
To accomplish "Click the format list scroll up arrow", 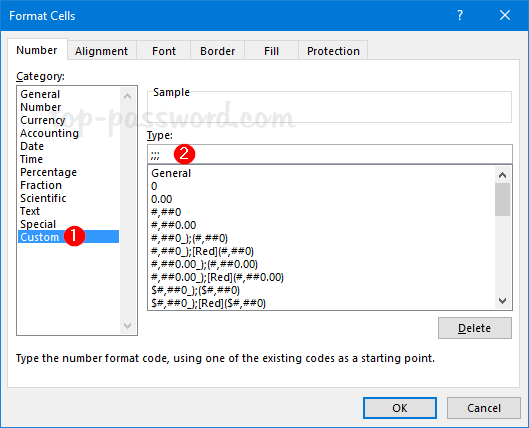I will 502,175.
